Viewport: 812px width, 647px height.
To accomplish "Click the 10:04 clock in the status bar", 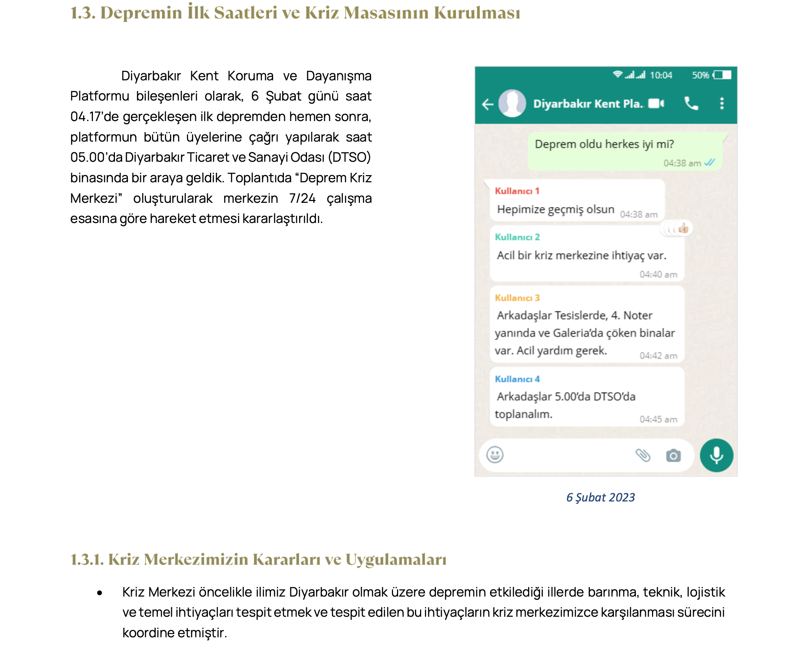I will coord(661,75).
